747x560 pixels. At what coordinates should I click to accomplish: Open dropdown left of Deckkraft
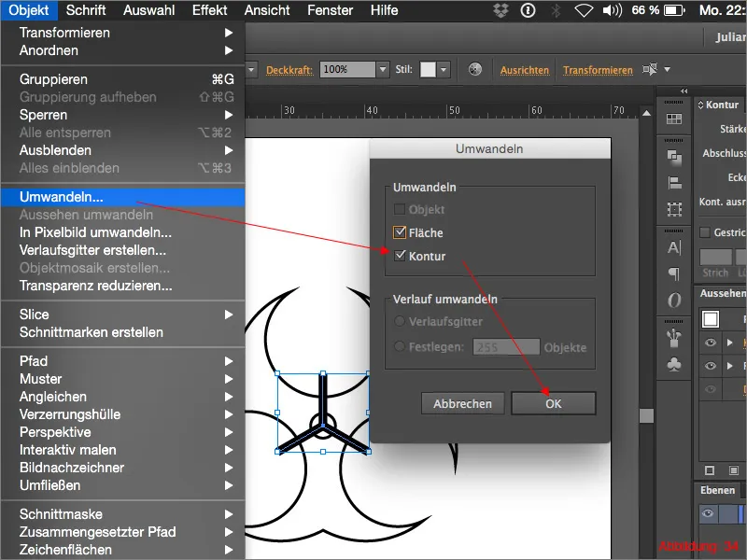pos(251,69)
